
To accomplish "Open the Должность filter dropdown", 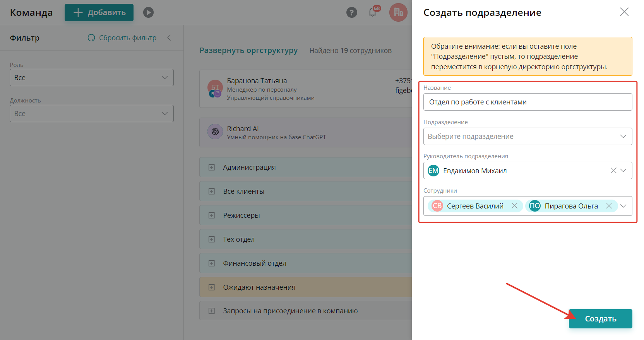I will (x=92, y=114).
